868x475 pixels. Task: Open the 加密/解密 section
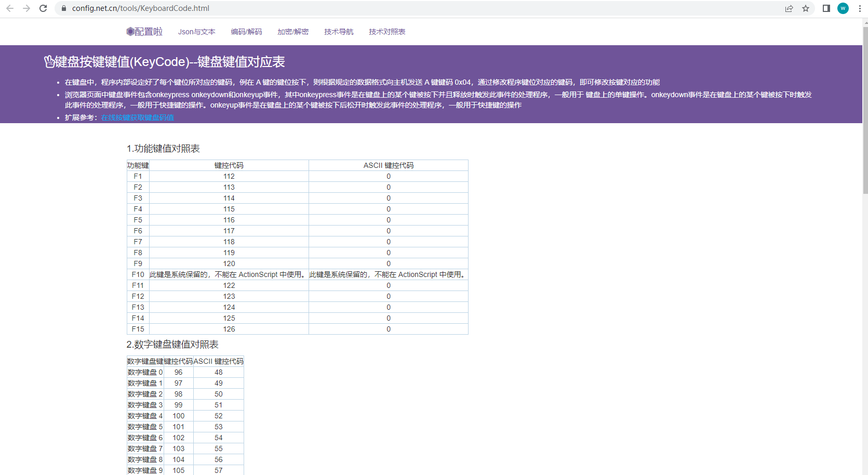293,32
